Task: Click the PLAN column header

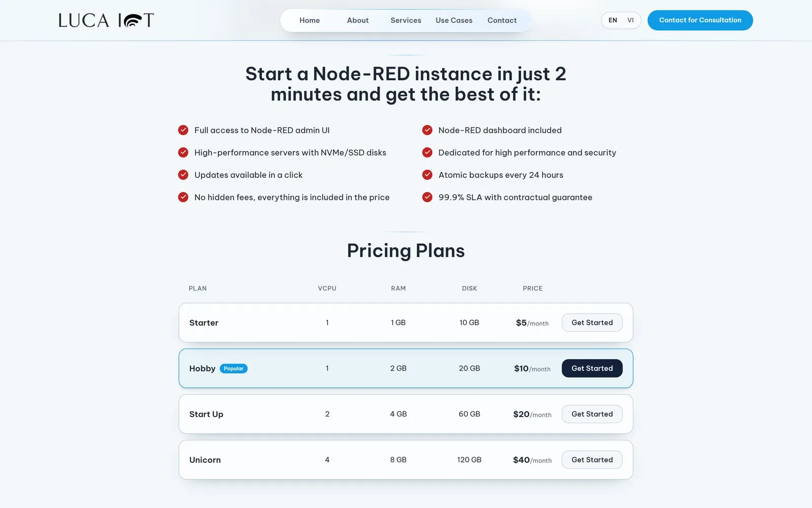Action: tap(197, 289)
